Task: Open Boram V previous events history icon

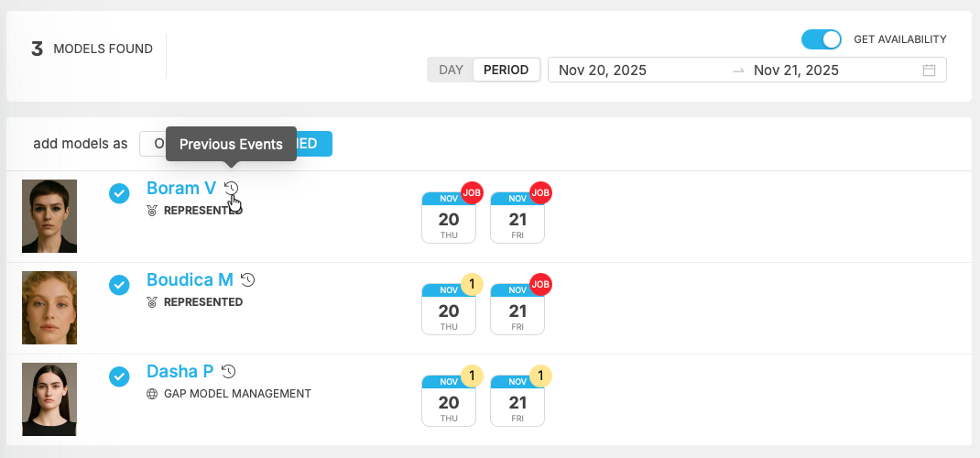Action: coord(232,189)
